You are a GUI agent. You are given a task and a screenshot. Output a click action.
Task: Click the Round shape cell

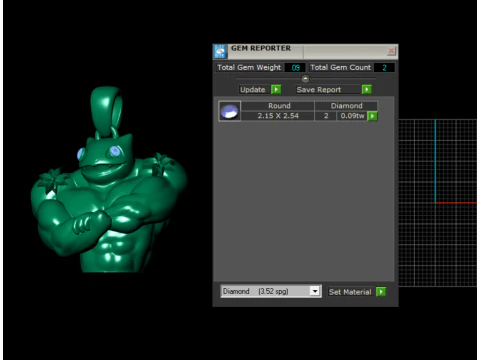278,106
